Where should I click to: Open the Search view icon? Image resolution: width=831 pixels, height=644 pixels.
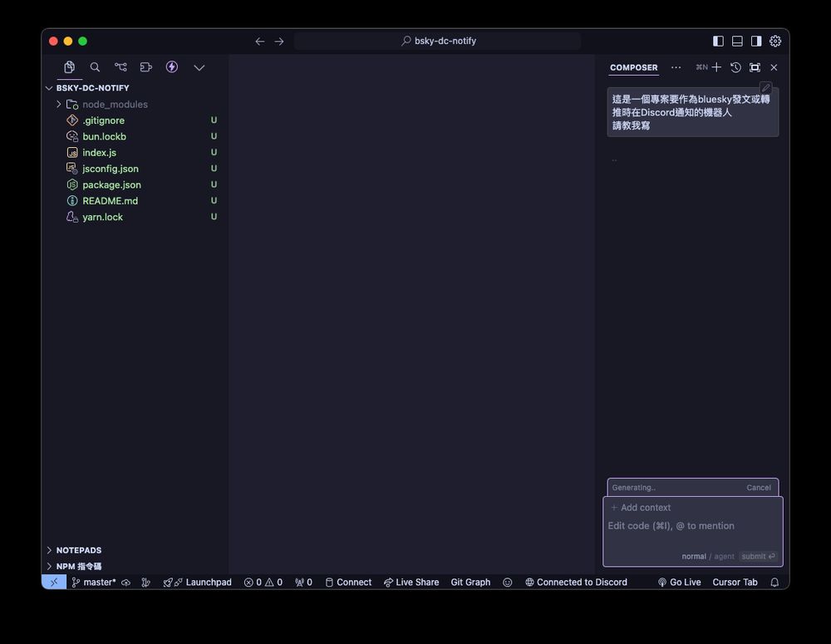point(95,66)
